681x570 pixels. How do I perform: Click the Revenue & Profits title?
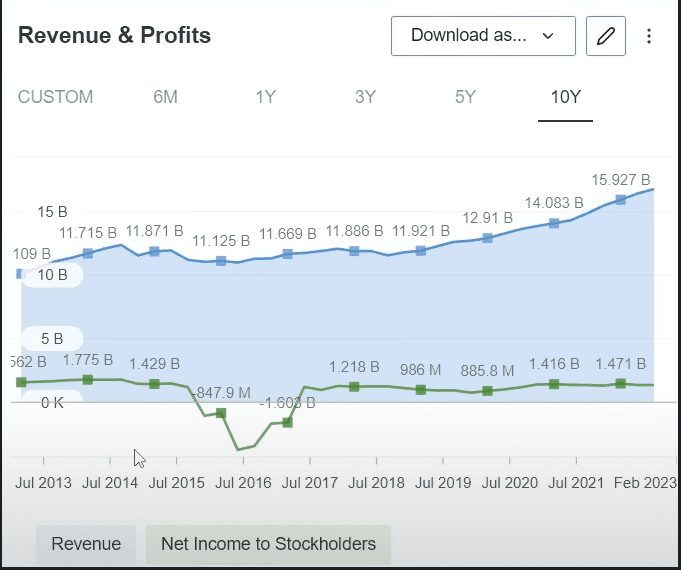click(x=115, y=36)
